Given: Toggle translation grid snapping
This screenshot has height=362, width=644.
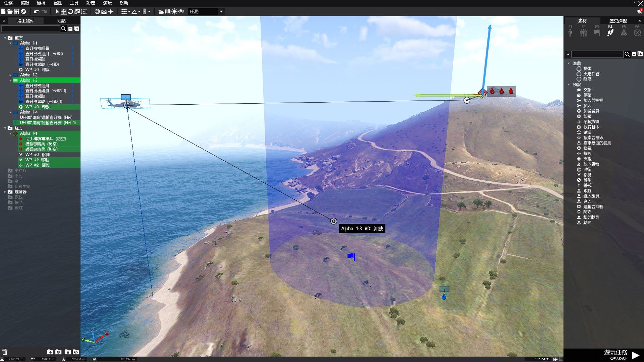Looking at the screenshot, I should click(124, 11).
